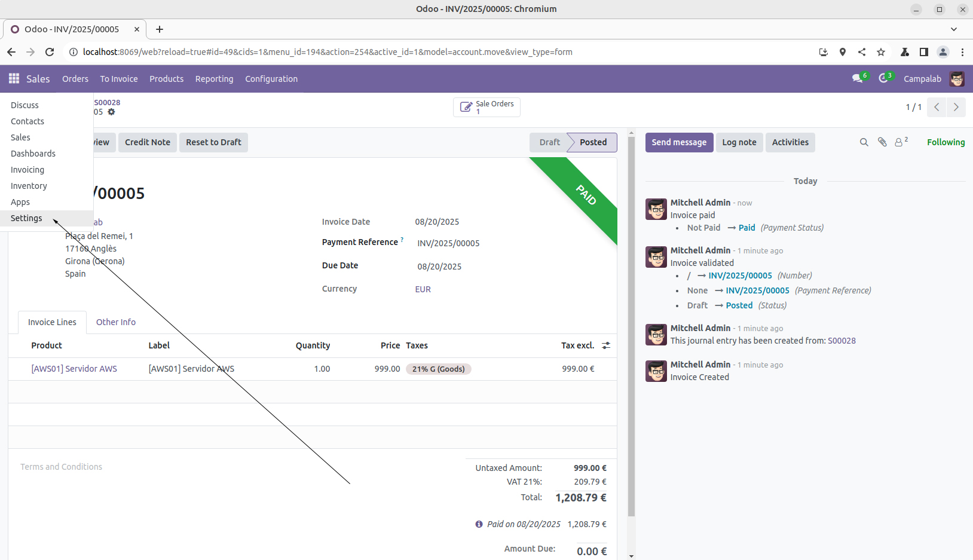Viewport: 973px width, 560px height.
Task: Toggle the Following status
Action: pos(946,142)
